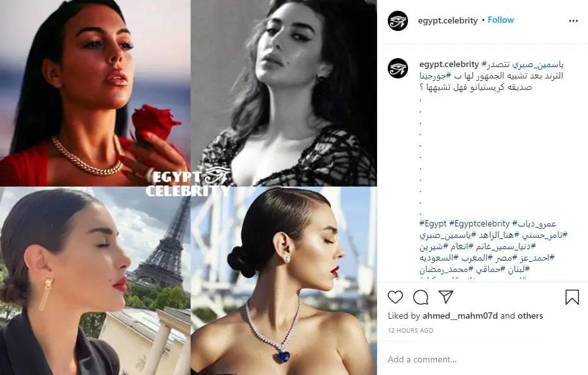Like the post with the heart icon
588x375 pixels.
pyautogui.click(x=395, y=297)
